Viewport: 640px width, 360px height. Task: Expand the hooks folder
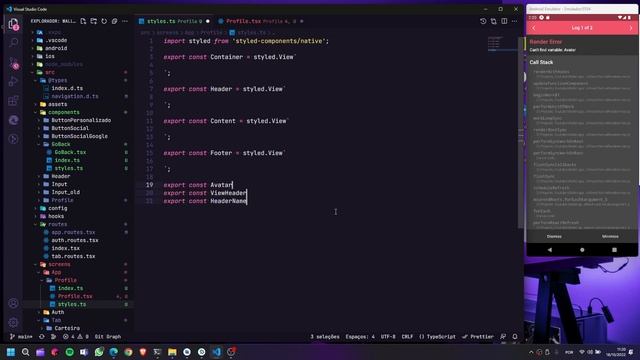pos(56,216)
